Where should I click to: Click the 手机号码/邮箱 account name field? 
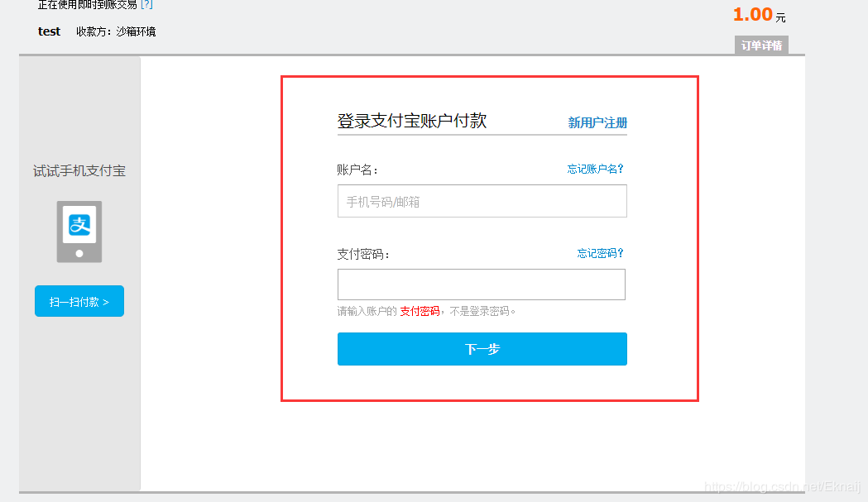[x=482, y=201]
